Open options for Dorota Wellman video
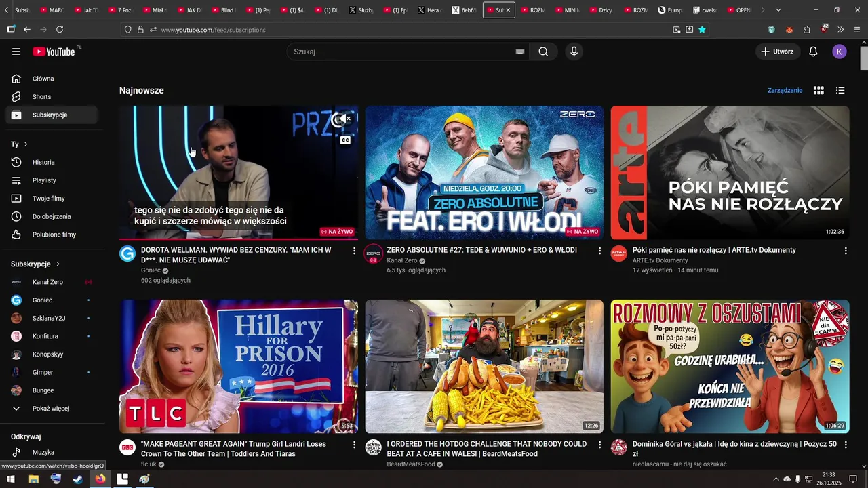Viewport: 868px width, 488px height. [354, 251]
